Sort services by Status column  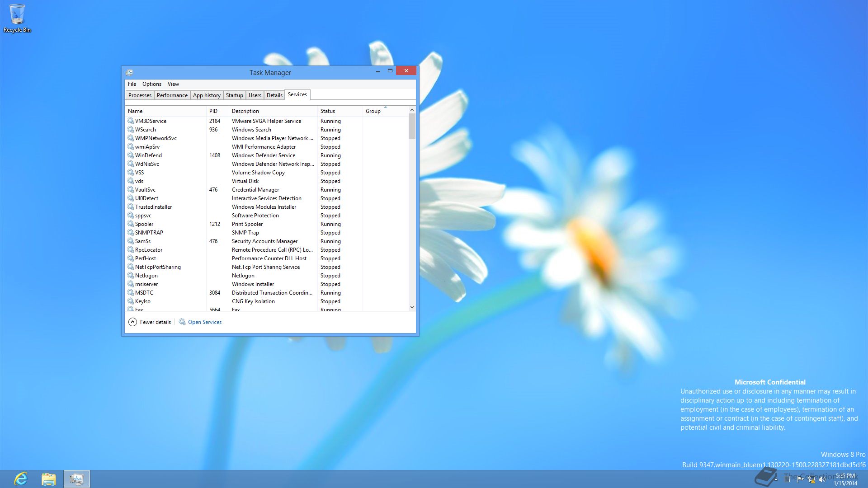pyautogui.click(x=328, y=111)
